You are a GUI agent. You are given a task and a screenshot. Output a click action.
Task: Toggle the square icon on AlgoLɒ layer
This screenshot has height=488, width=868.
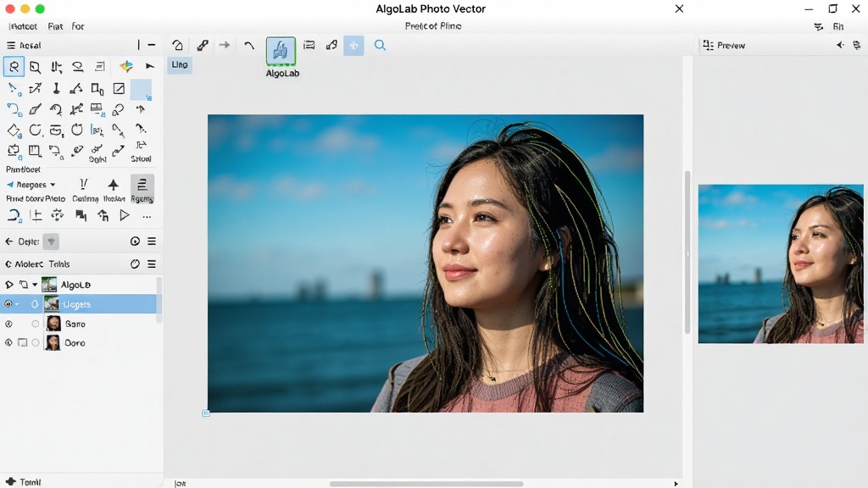click(x=23, y=285)
